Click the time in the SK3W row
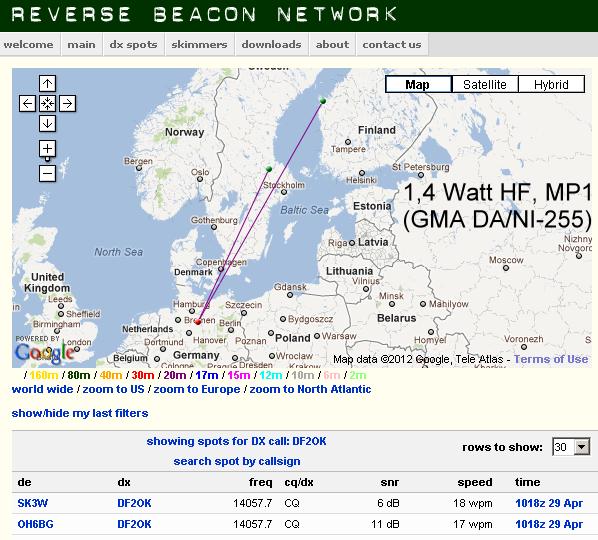This screenshot has height=540, width=598. [549, 503]
